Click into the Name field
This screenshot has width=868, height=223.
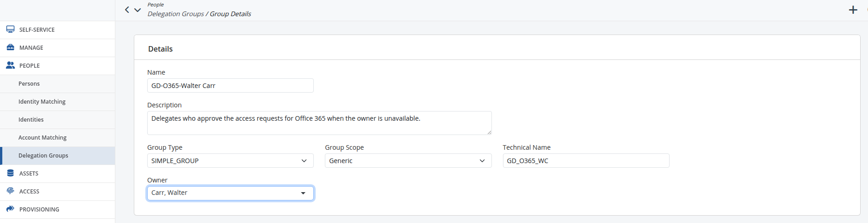point(230,86)
